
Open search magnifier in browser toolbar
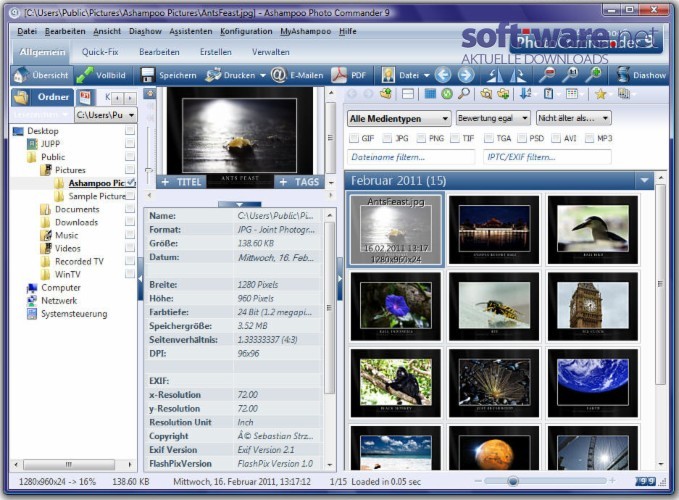[x=464, y=94]
